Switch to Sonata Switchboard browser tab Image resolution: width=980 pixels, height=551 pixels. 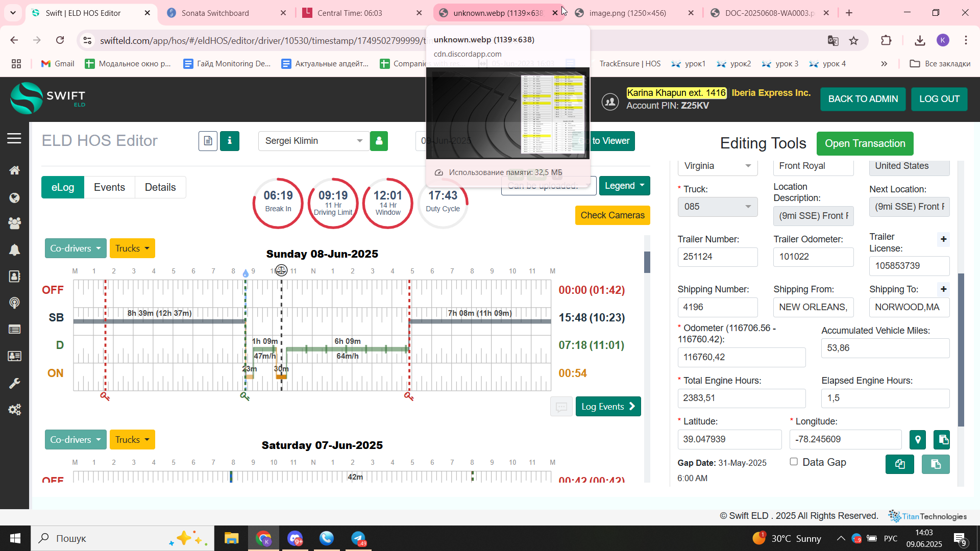click(x=227, y=13)
